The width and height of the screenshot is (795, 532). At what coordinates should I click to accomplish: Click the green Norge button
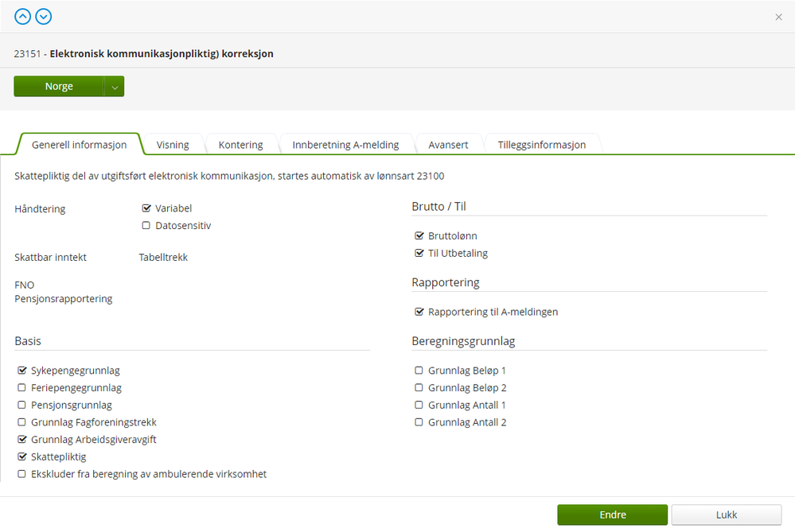click(59, 87)
